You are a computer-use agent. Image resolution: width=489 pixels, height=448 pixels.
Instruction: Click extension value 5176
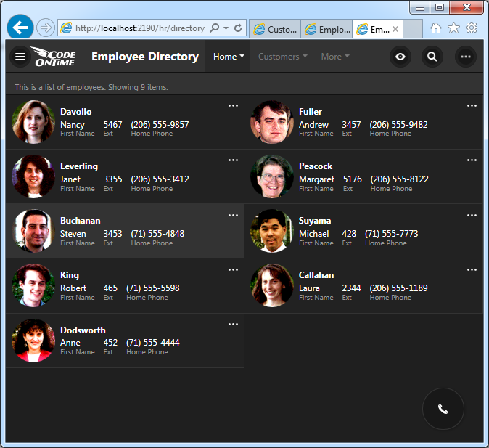tap(353, 179)
